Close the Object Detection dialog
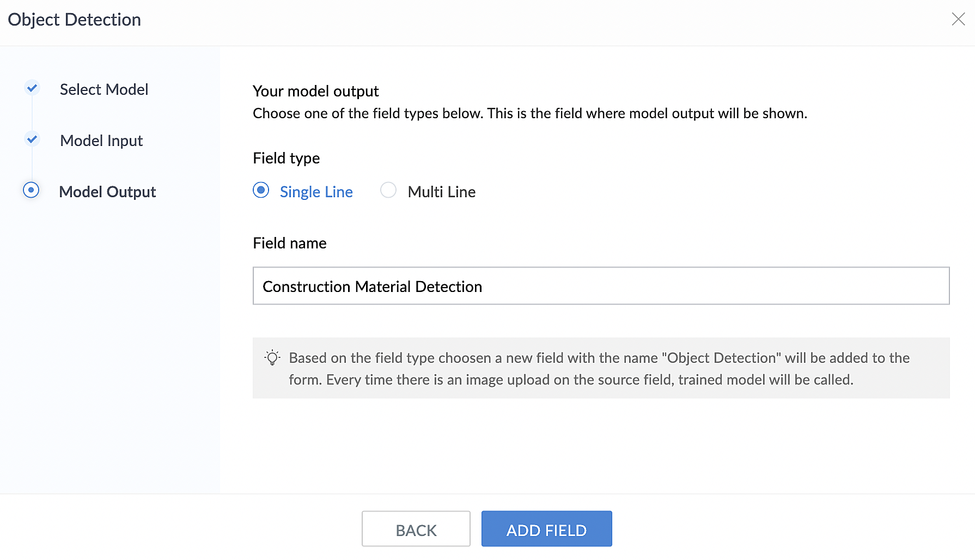975x560 pixels. click(958, 20)
